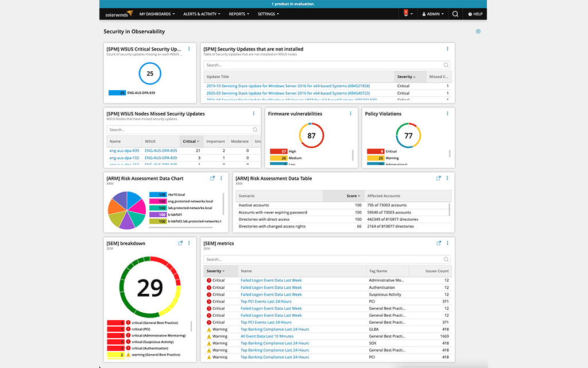
Task: Open dashboard settings gear icon
Action: tap(478, 32)
